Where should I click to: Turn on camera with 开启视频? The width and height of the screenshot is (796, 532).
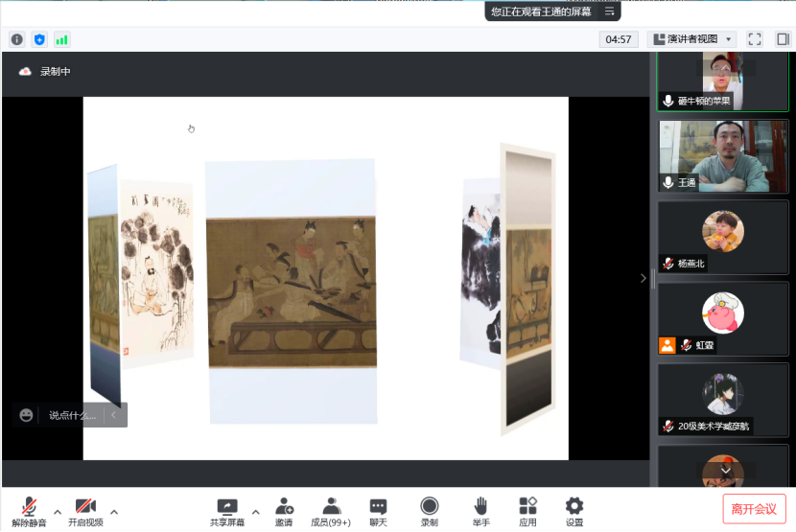(x=85, y=511)
